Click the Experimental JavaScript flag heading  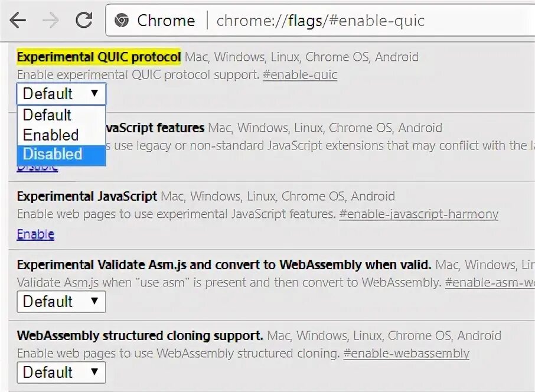pyautogui.click(x=87, y=196)
